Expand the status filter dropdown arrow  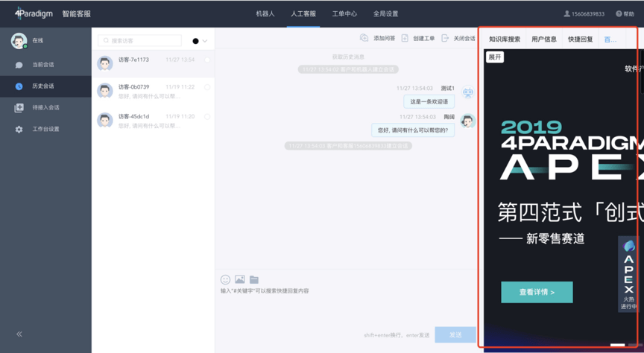click(205, 41)
